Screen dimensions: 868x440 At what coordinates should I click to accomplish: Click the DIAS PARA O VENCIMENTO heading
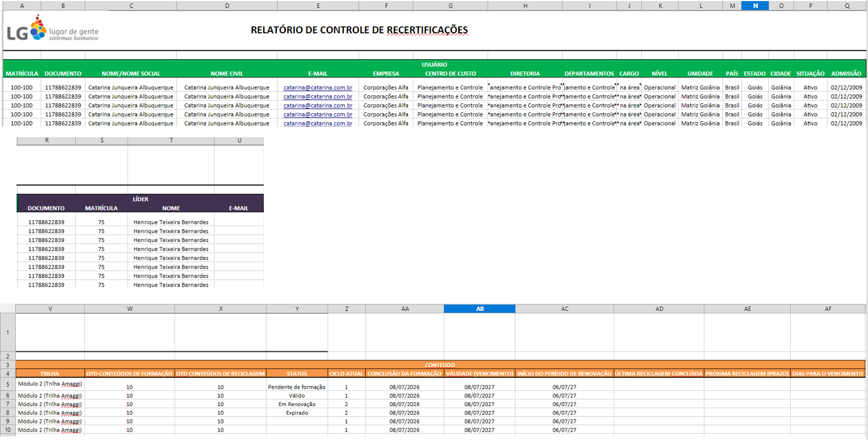(828, 374)
